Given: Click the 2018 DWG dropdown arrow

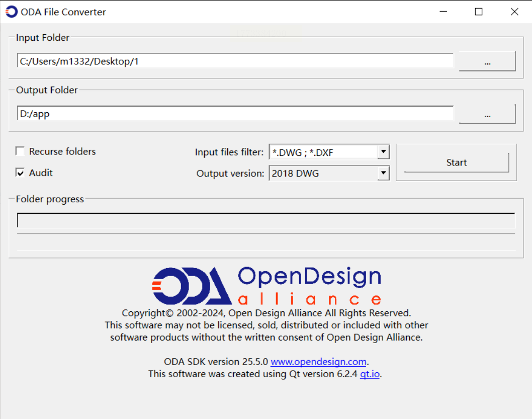Looking at the screenshot, I should (383, 174).
